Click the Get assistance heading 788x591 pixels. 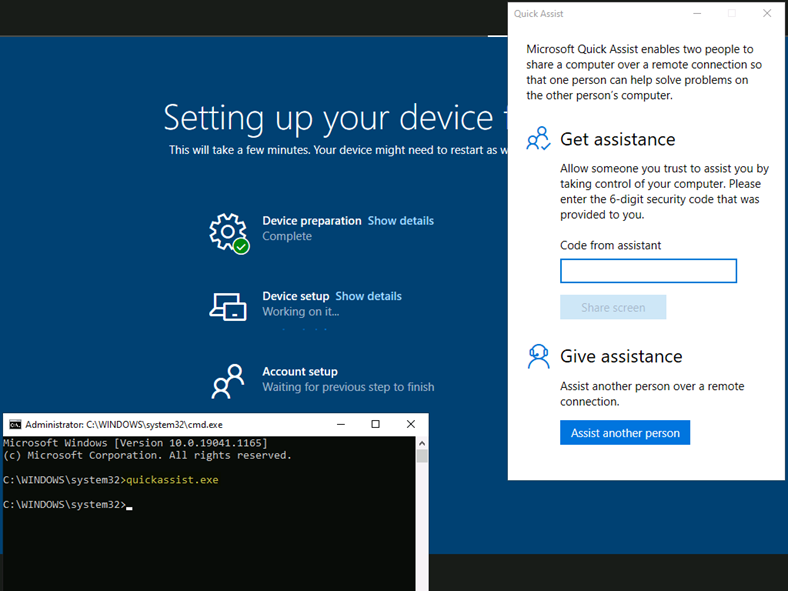618,139
